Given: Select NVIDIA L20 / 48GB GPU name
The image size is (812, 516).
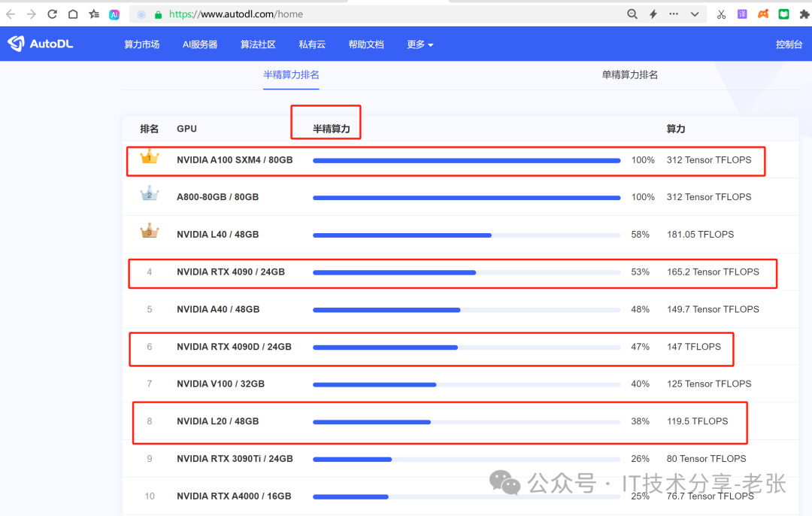Looking at the screenshot, I should pyautogui.click(x=217, y=421).
